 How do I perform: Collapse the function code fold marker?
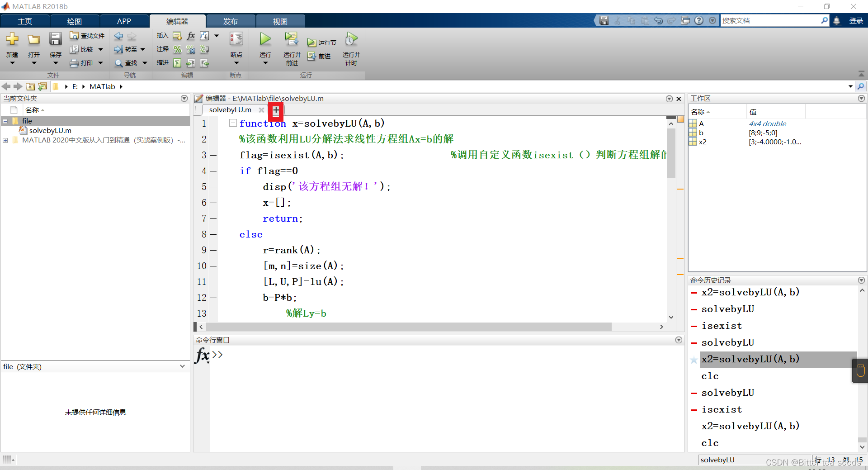coord(233,123)
